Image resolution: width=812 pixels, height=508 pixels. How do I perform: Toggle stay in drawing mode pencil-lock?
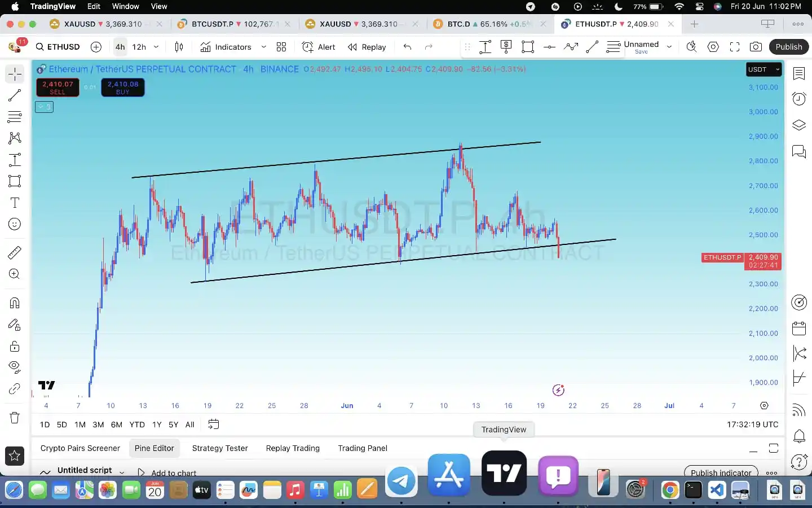pyautogui.click(x=15, y=324)
